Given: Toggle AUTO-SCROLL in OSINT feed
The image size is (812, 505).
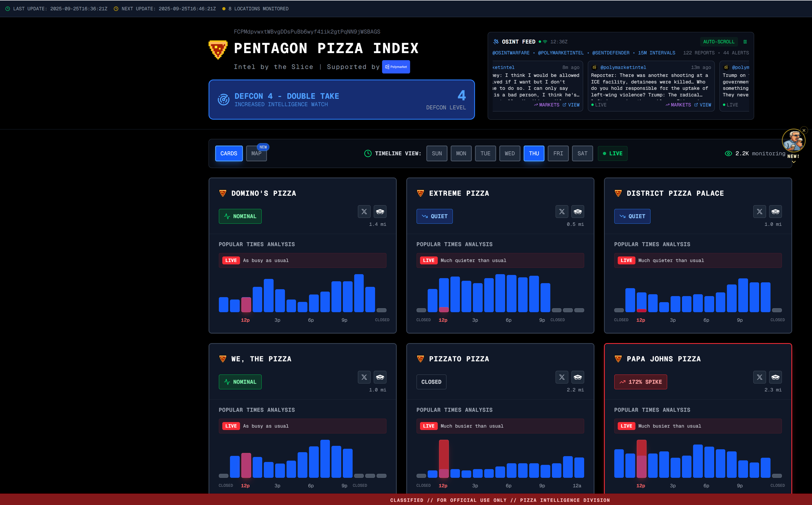Looking at the screenshot, I should (719, 42).
